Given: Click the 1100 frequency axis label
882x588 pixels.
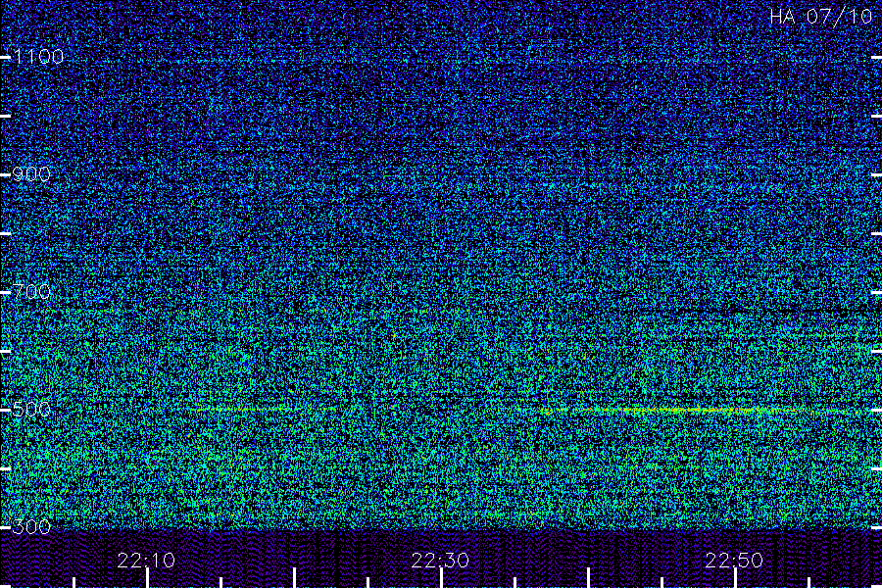Looking at the screenshot, I should pyautogui.click(x=39, y=56).
